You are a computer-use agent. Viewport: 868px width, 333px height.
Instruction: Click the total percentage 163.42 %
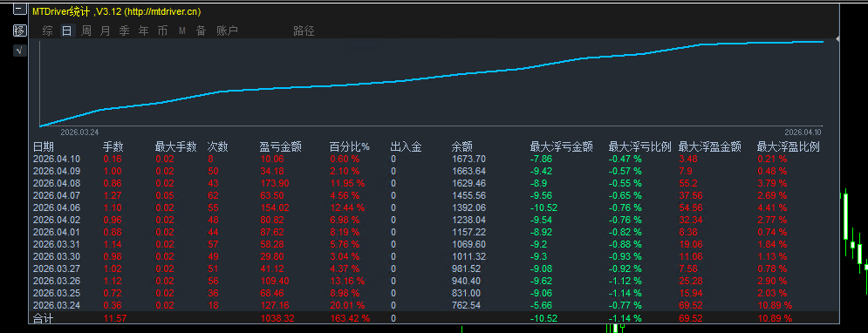(350, 318)
